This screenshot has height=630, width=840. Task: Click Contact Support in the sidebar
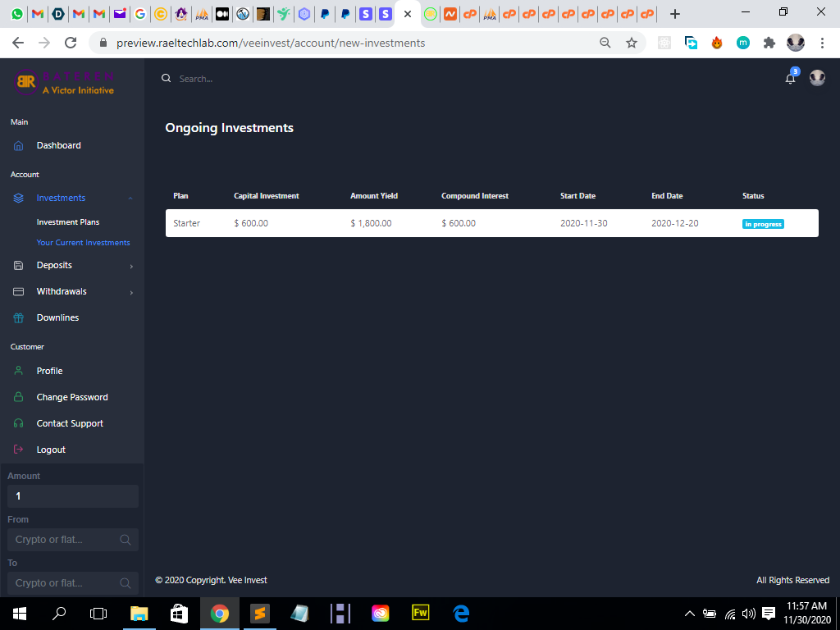(70, 423)
